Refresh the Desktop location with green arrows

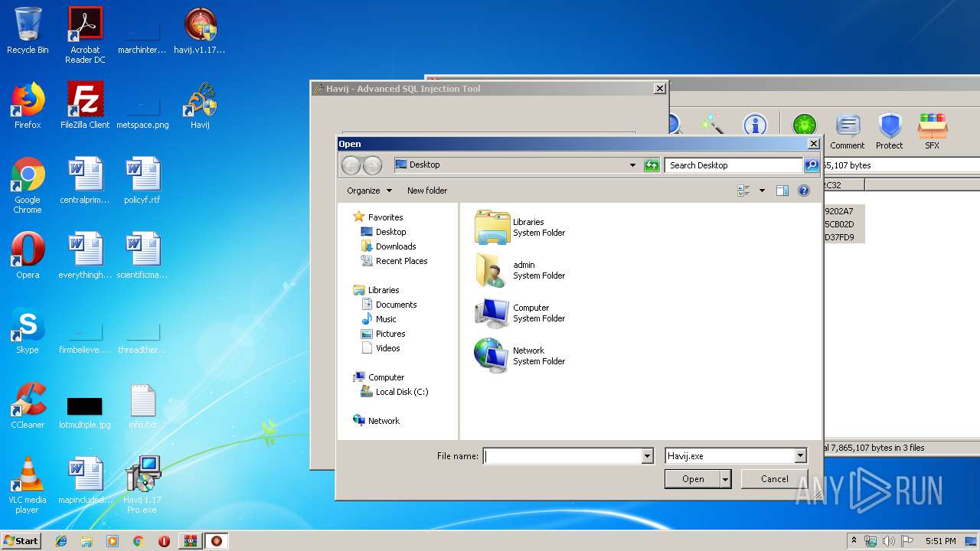[x=652, y=165]
